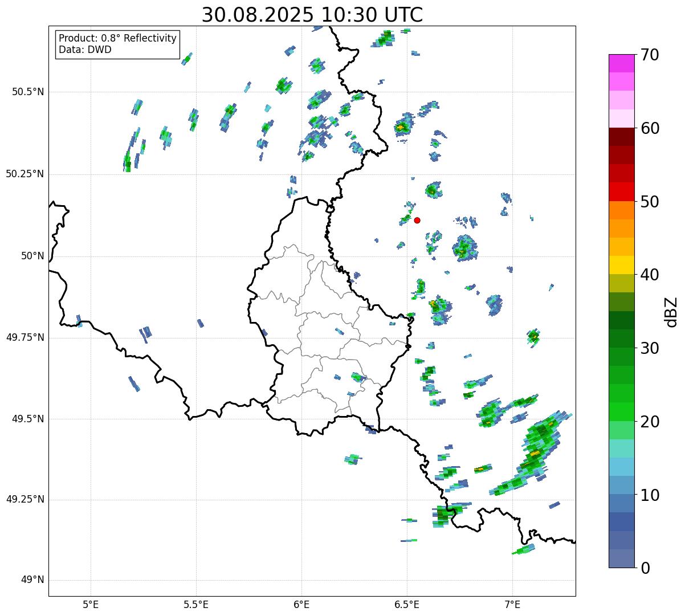This screenshot has height=616, width=685.
Task: Click the red station marker dot
Action: click(417, 220)
